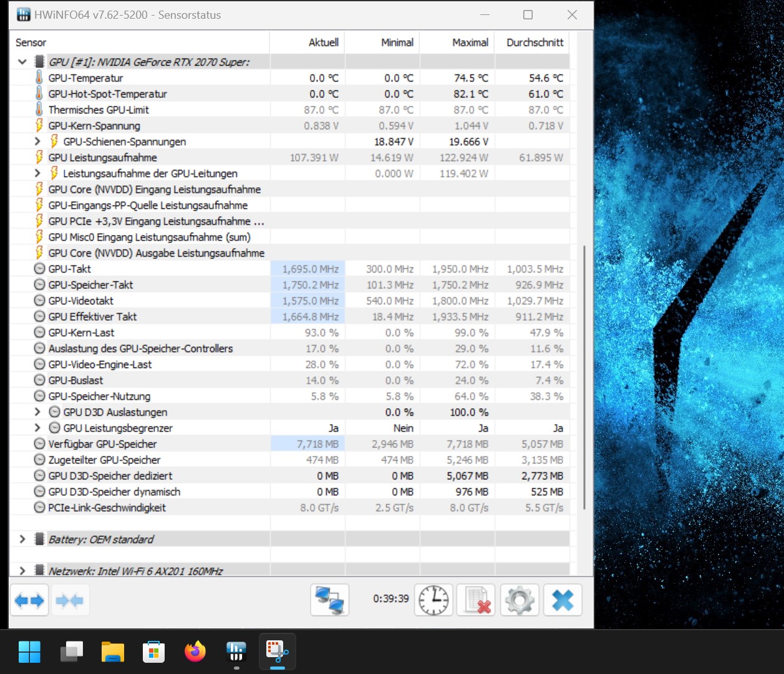The image size is (784, 674).
Task: Click the HWiNFO64 title bar app icon
Action: pos(23,14)
